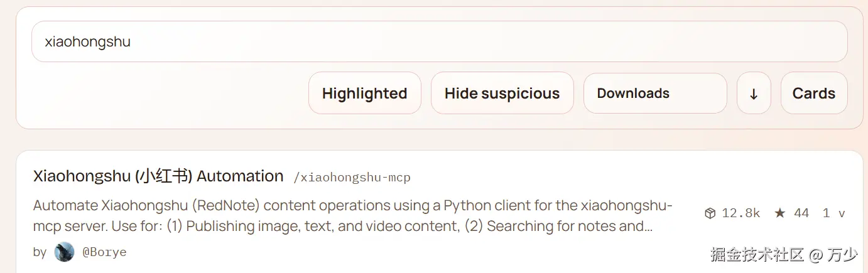Click the skill description text
868x273 pixels.
[352, 216]
